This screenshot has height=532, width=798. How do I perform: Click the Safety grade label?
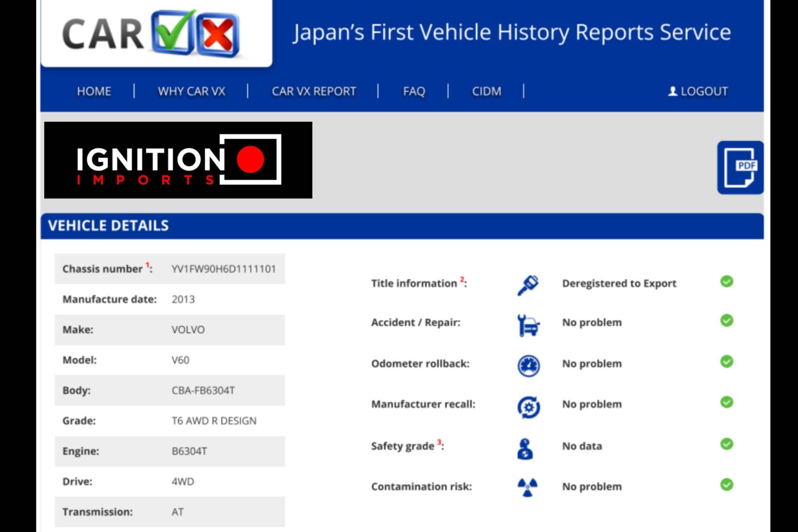point(407,446)
